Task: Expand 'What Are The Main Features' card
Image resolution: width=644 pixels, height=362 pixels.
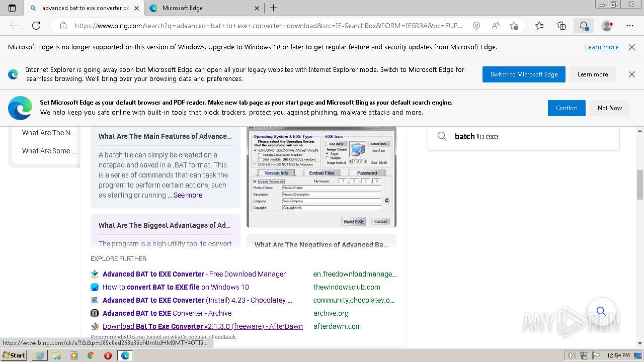Action: 165,136
